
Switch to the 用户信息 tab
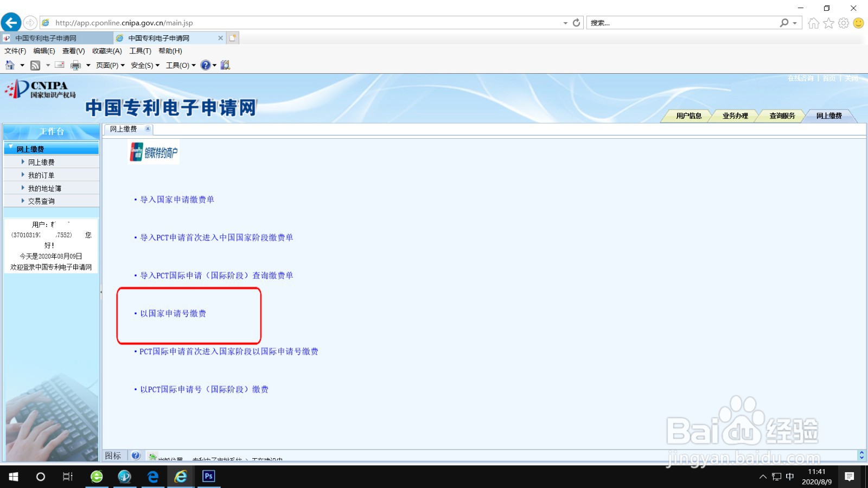point(688,115)
